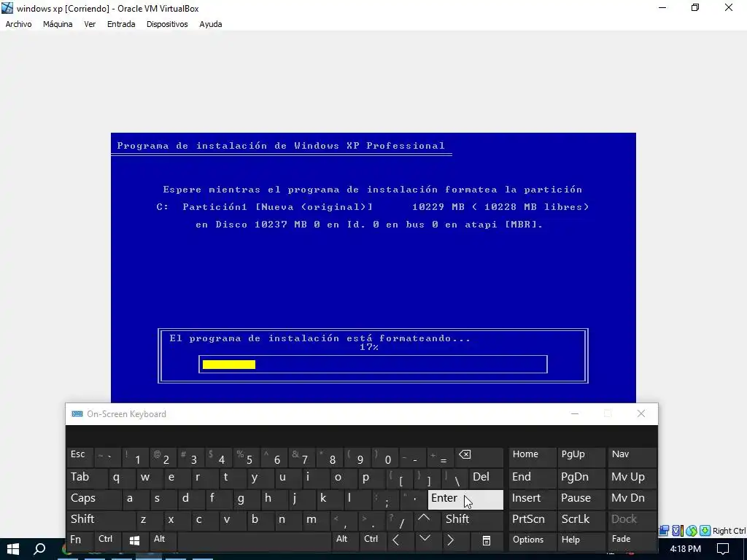The width and height of the screenshot is (747, 560).
Task: Click the 4:18 PM taskbar clock
Action: pyautogui.click(x=685, y=549)
